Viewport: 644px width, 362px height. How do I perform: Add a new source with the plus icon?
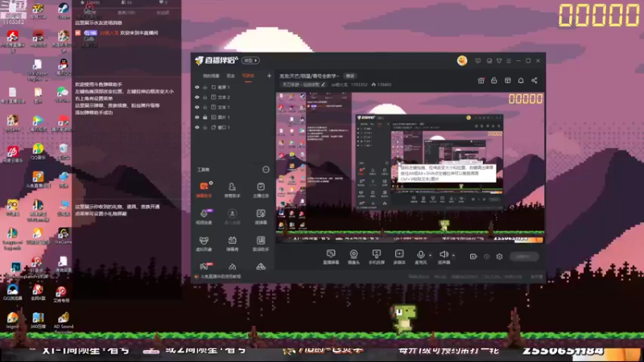click(x=269, y=76)
